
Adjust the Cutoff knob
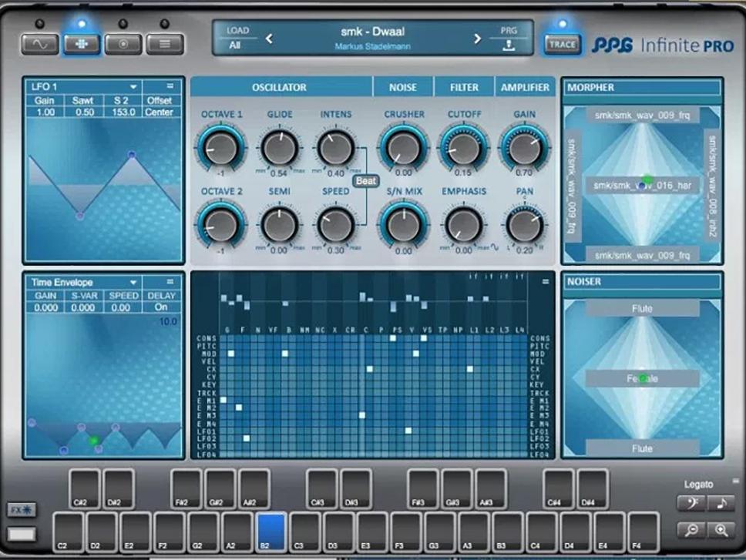click(x=463, y=146)
